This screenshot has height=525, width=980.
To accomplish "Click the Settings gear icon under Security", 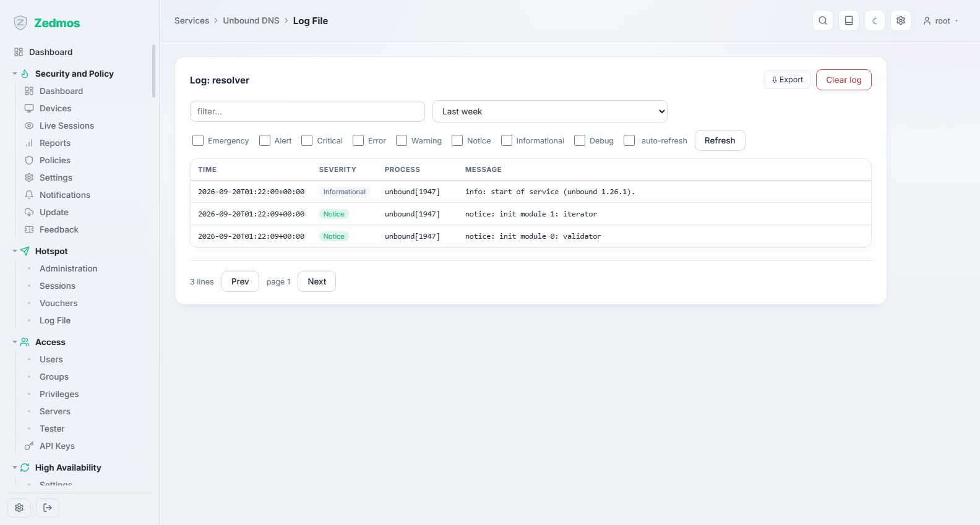I will pyautogui.click(x=29, y=177).
